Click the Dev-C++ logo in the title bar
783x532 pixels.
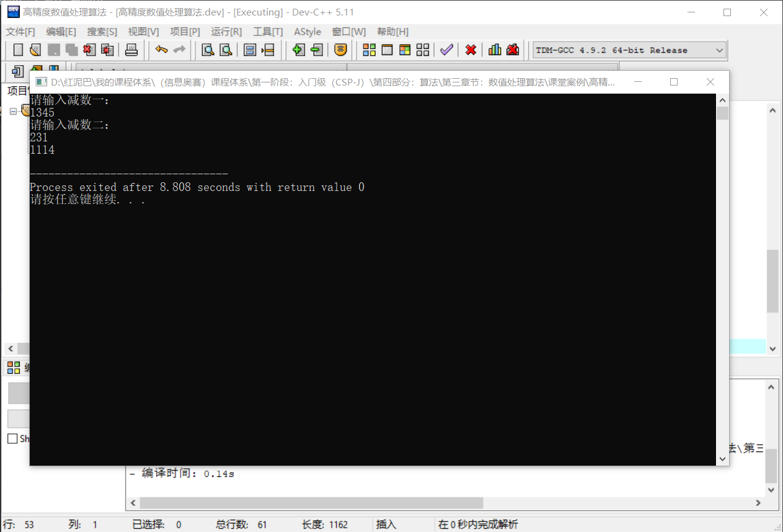(x=13, y=12)
